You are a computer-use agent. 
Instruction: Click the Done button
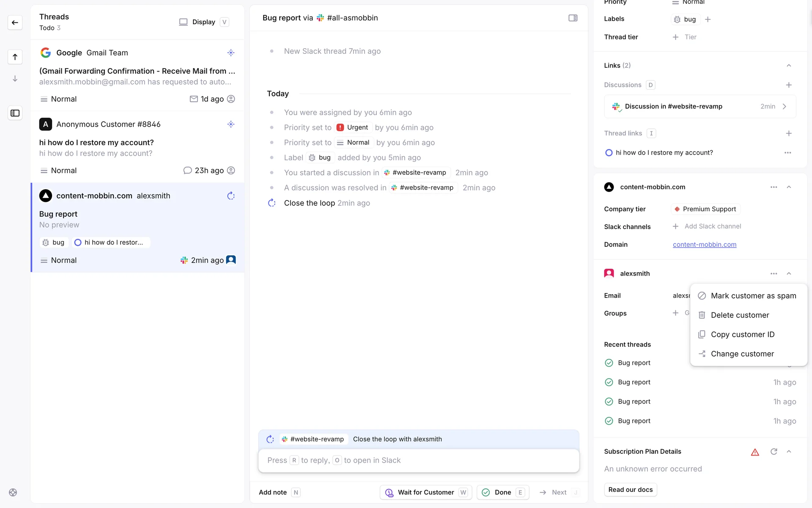[x=502, y=492]
